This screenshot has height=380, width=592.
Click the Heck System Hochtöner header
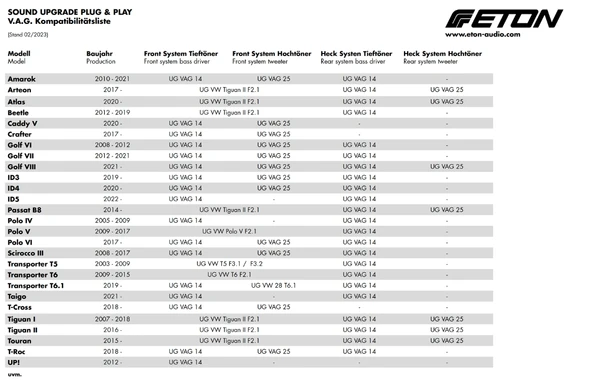point(442,53)
